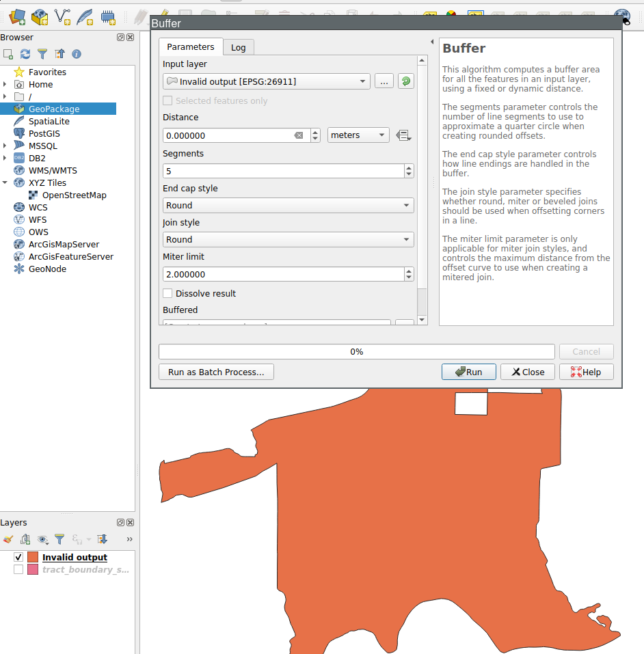Select GeoPackage in Browser tree
The image size is (644, 654).
click(x=53, y=109)
